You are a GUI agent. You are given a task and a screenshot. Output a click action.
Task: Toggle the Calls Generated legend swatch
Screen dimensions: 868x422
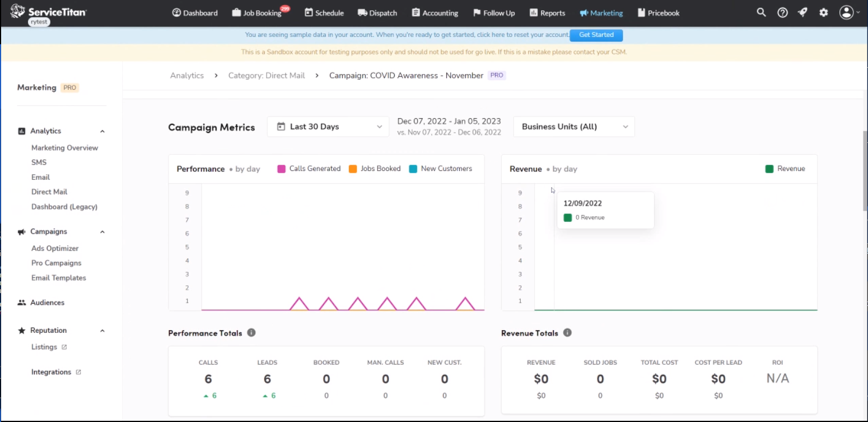tap(282, 169)
